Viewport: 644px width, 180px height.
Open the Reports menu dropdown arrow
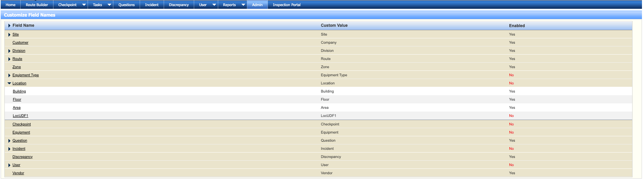243,5
